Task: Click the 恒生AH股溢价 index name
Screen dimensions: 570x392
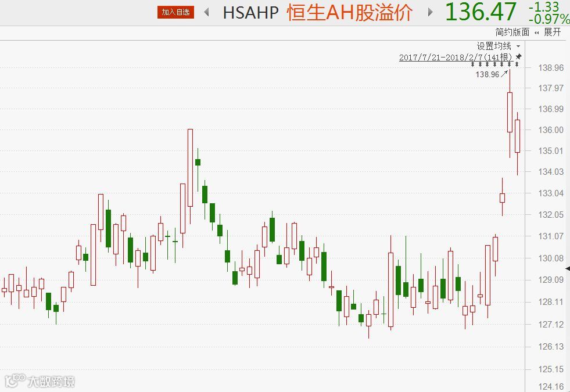Action: click(x=349, y=12)
